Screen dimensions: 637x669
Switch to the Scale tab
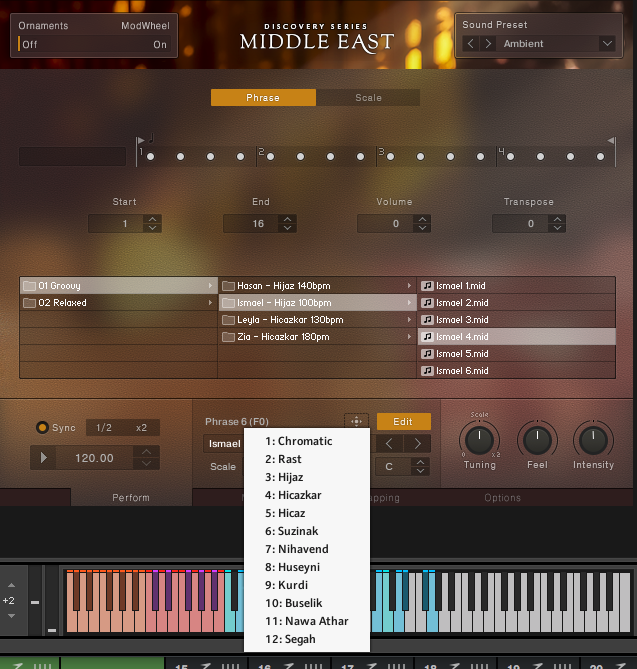tap(368, 98)
